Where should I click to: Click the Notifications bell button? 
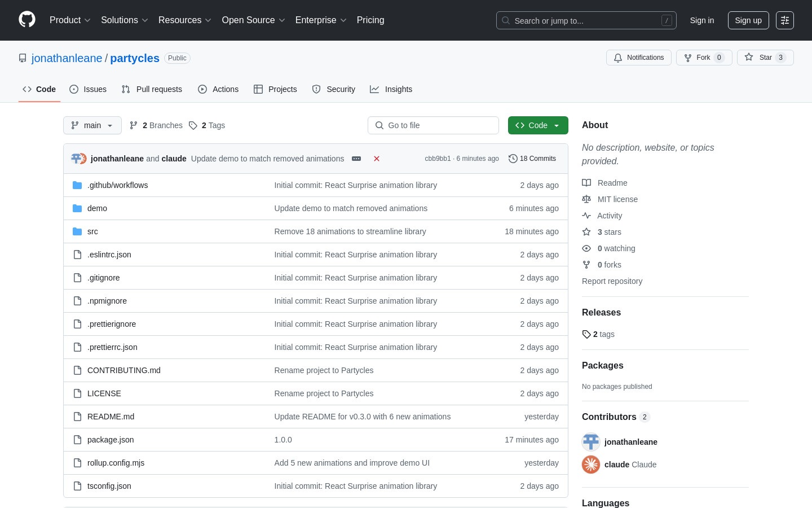coord(639,58)
